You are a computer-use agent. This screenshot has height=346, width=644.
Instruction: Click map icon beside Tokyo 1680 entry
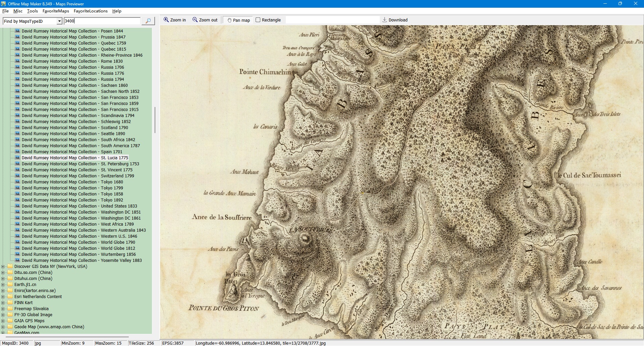[x=17, y=182]
